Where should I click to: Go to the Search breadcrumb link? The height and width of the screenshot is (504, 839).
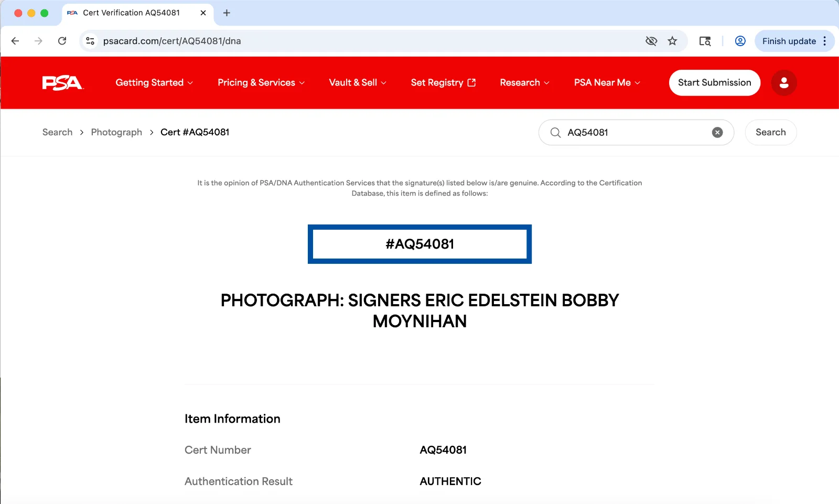(x=58, y=132)
